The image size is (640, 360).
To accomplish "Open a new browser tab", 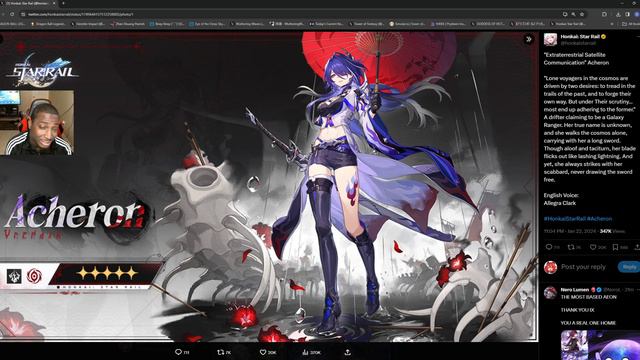I will [63, 3].
